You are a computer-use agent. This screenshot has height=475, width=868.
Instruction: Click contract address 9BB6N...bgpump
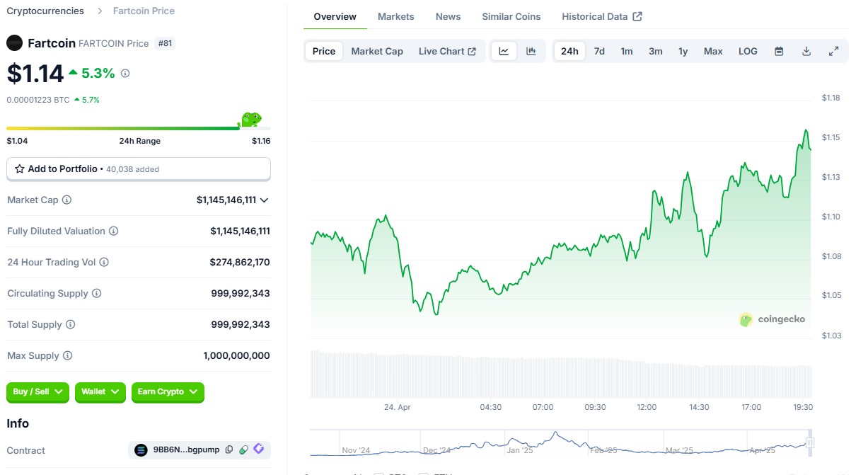pos(187,450)
